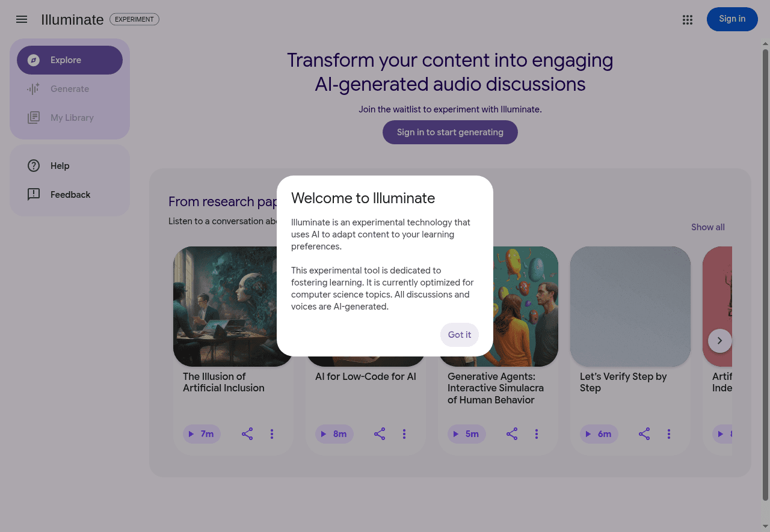This screenshot has height=532, width=770.
Task: Share the AI for Low-Code for AI card
Action: click(x=380, y=434)
